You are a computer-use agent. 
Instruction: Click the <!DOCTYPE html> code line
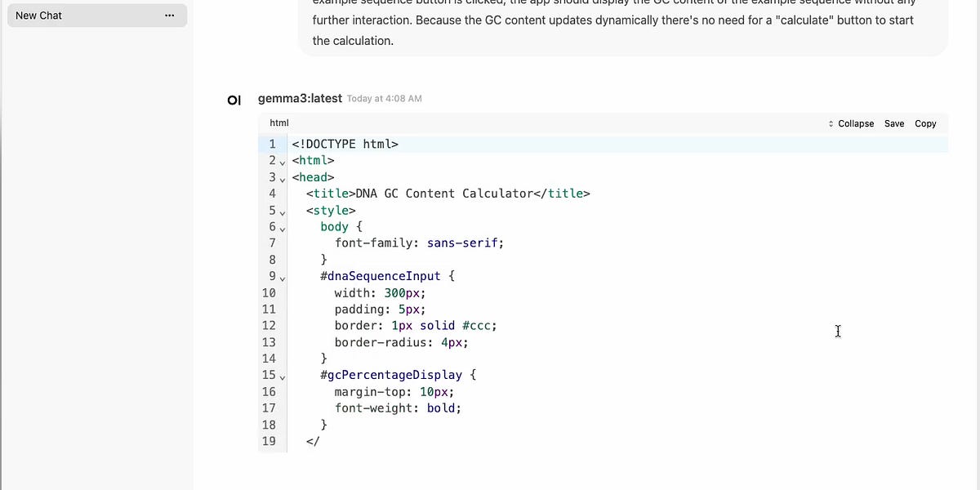345,145
